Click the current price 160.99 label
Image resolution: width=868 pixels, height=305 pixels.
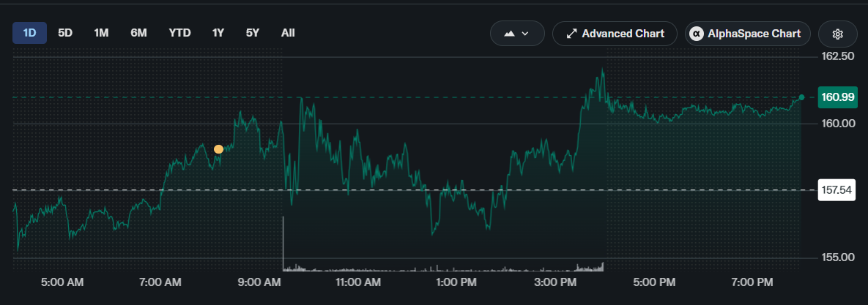pos(837,97)
